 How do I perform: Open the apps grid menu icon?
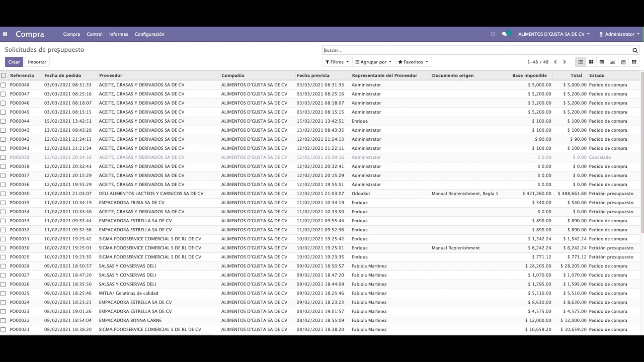pyautogui.click(x=5, y=34)
